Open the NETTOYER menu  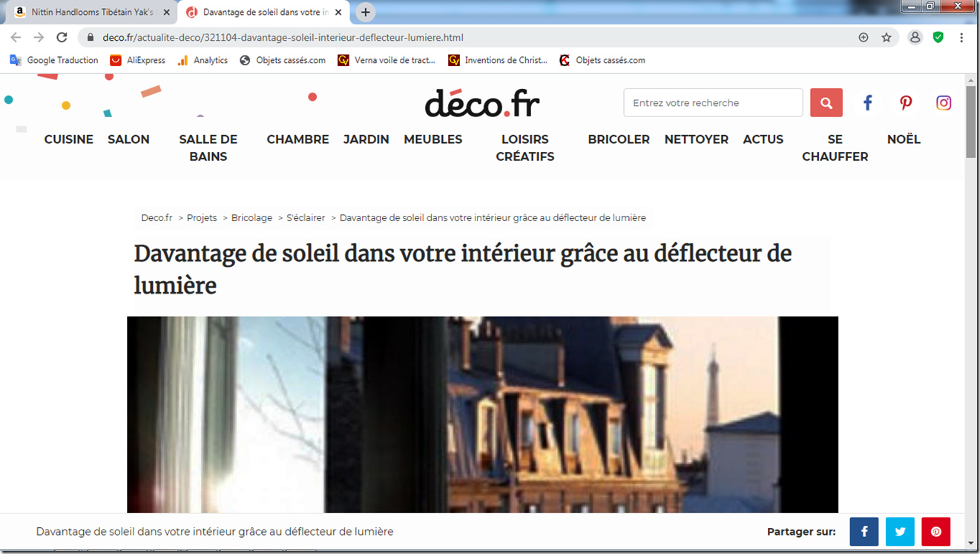697,139
